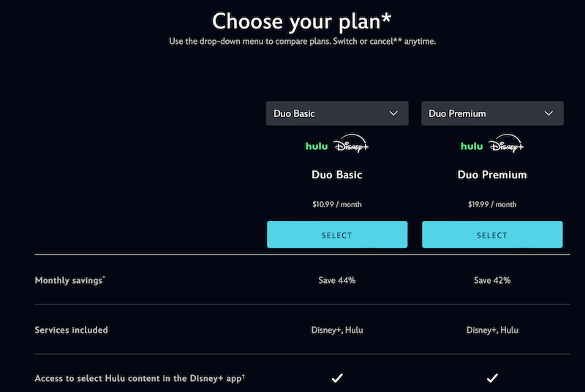Click the Duo Basic Hulu content checkmark

337,378
